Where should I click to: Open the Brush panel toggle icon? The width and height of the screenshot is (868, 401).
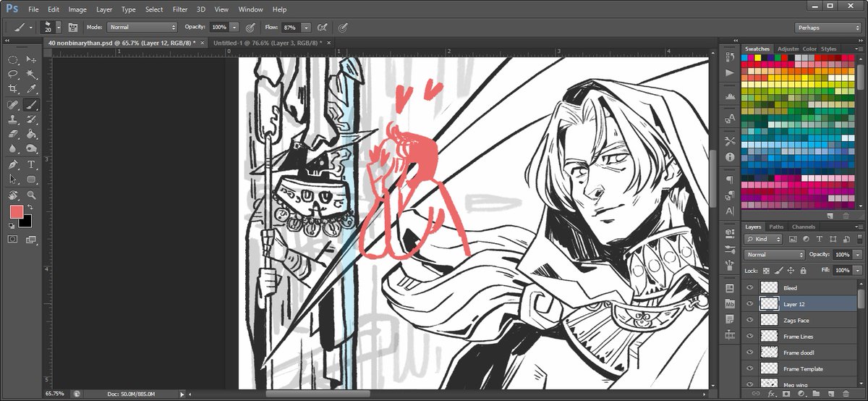click(x=72, y=27)
